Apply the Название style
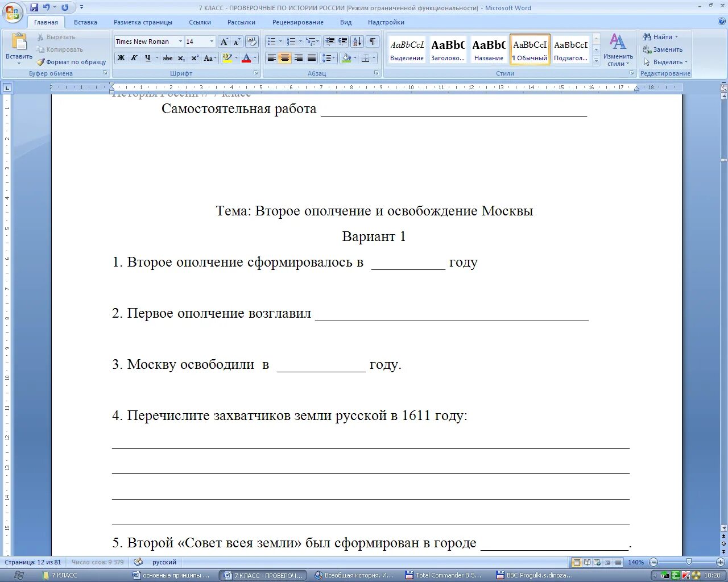The width and height of the screenshot is (728, 582). [x=489, y=49]
